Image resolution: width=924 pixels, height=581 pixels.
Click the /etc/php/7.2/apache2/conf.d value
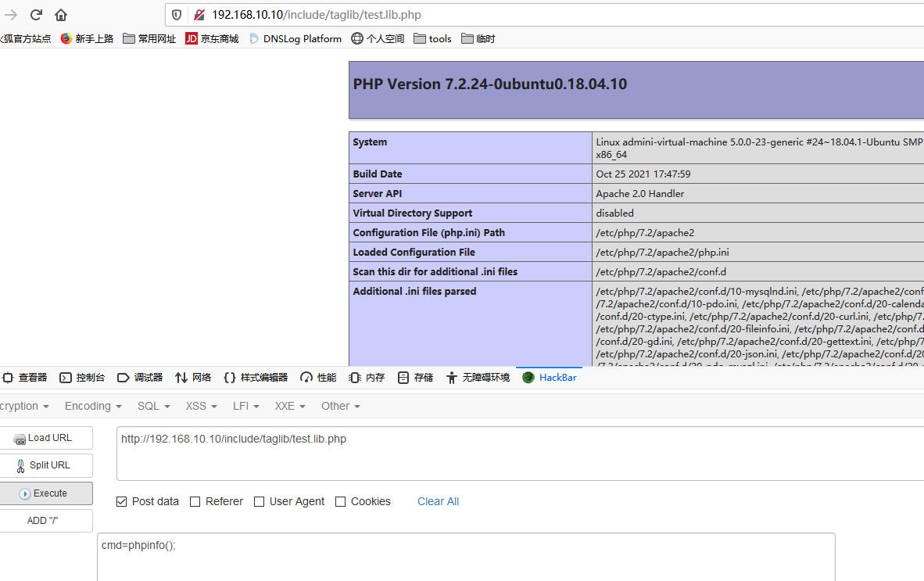(x=661, y=271)
